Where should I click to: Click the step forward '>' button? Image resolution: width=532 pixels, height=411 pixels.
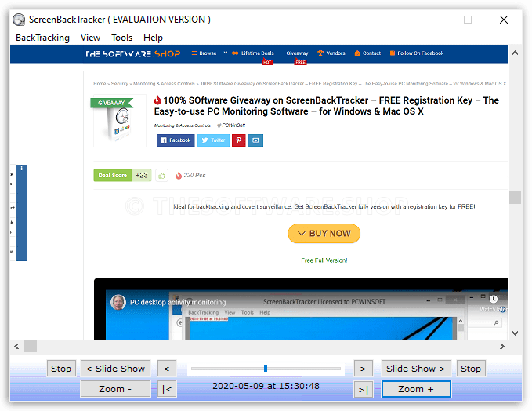[x=363, y=369]
